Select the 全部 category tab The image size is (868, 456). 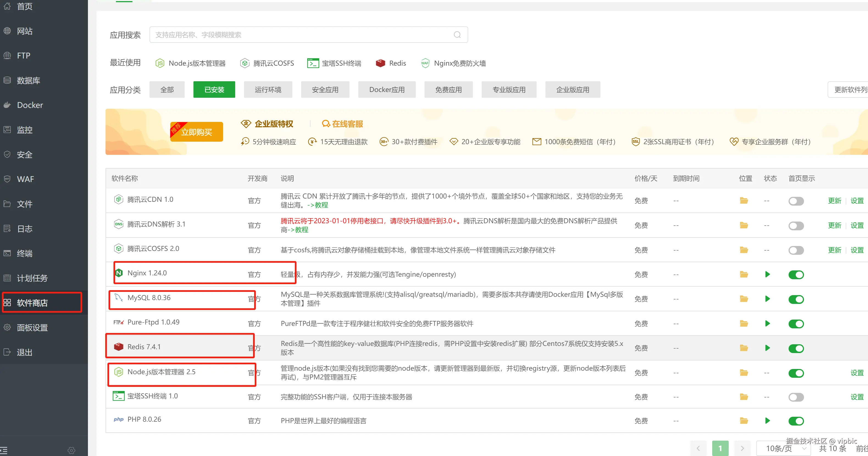(167, 89)
